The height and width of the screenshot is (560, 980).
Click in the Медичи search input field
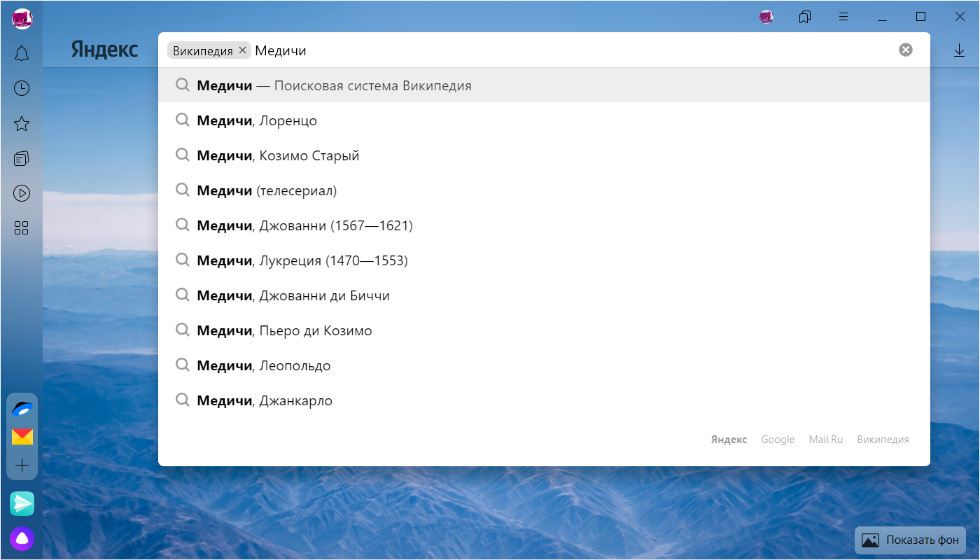574,50
